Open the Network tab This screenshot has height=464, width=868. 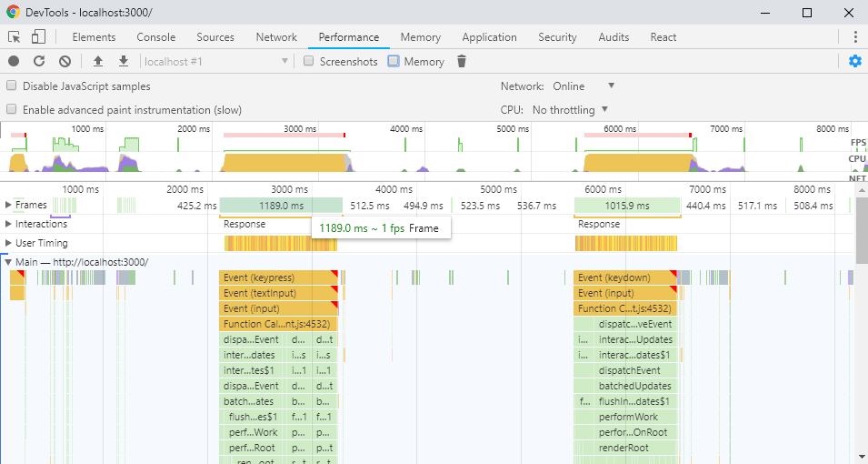tap(276, 37)
